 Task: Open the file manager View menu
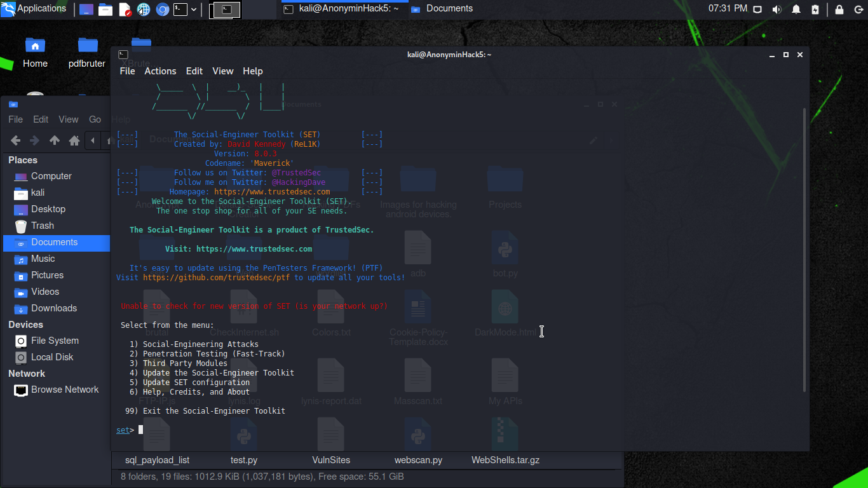[x=69, y=119]
